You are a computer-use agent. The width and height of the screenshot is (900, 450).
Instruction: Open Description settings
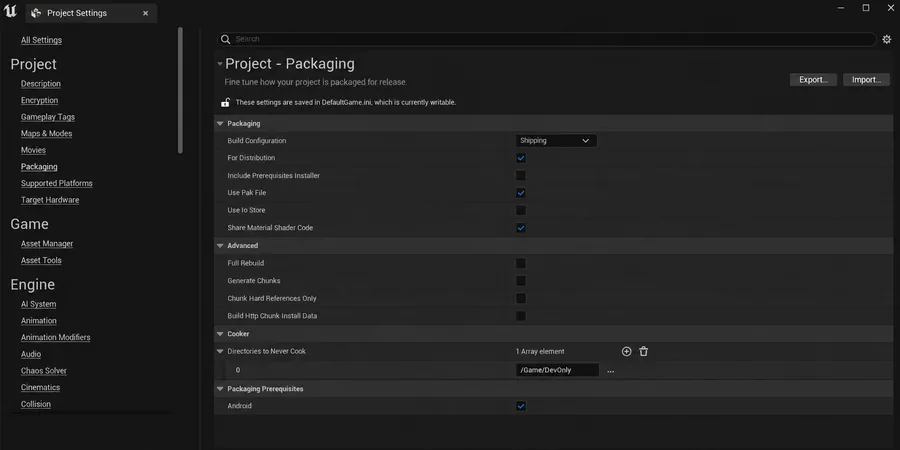click(x=41, y=84)
